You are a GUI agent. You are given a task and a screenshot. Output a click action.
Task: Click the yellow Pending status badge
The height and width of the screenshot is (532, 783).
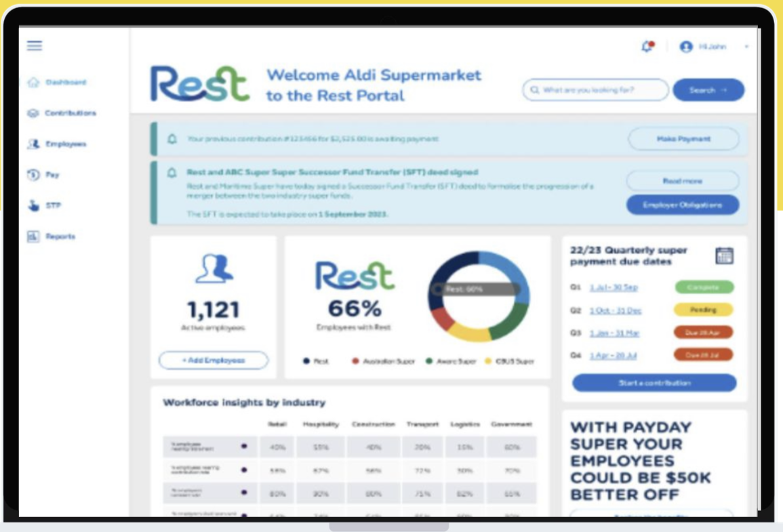tap(703, 310)
